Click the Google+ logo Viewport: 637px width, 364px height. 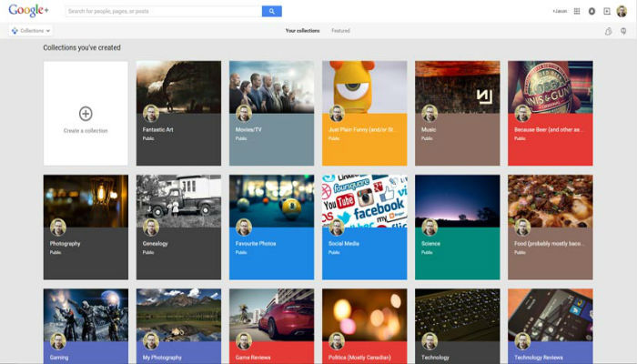[x=28, y=11]
